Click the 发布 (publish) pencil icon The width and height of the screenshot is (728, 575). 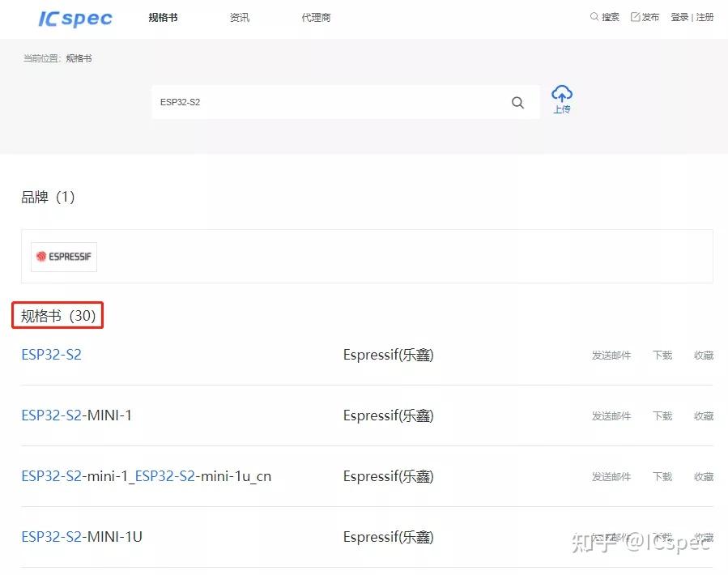pyautogui.click(x=635, y=16)
